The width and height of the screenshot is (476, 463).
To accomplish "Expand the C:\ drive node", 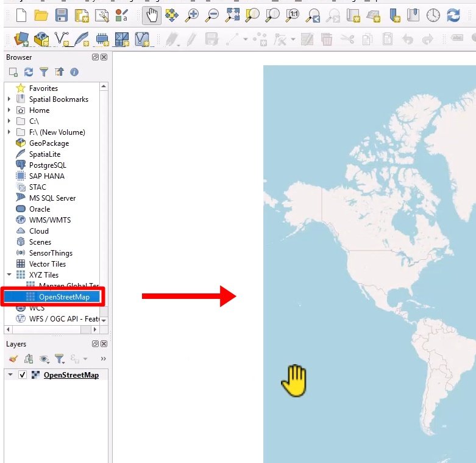I will pos(9,121).
